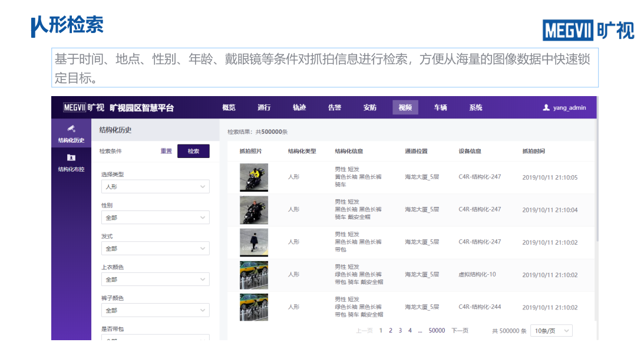Expand the 发式 dropdown
644x362 pixels.
[x=155, y=248]
